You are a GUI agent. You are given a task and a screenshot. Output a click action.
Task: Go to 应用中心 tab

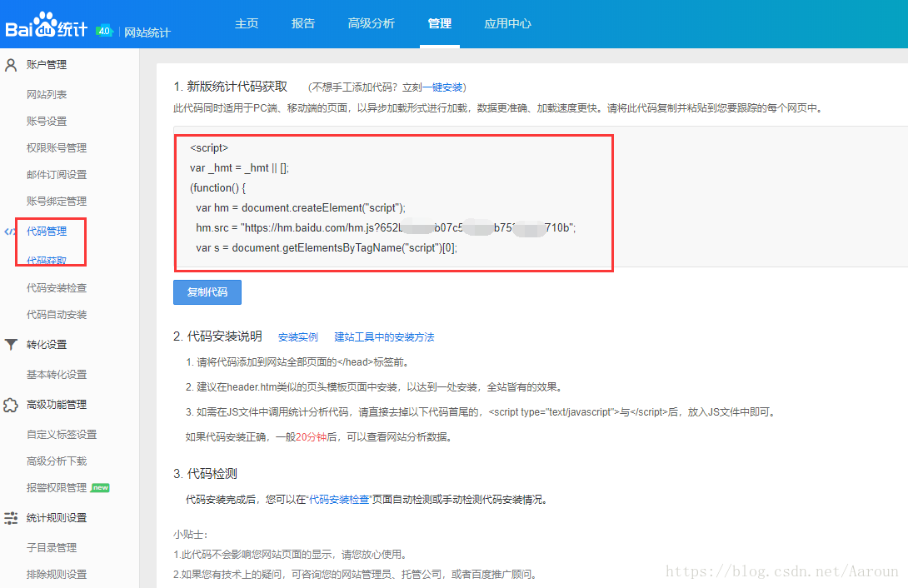pyautogui.click(x=508, y=23)
